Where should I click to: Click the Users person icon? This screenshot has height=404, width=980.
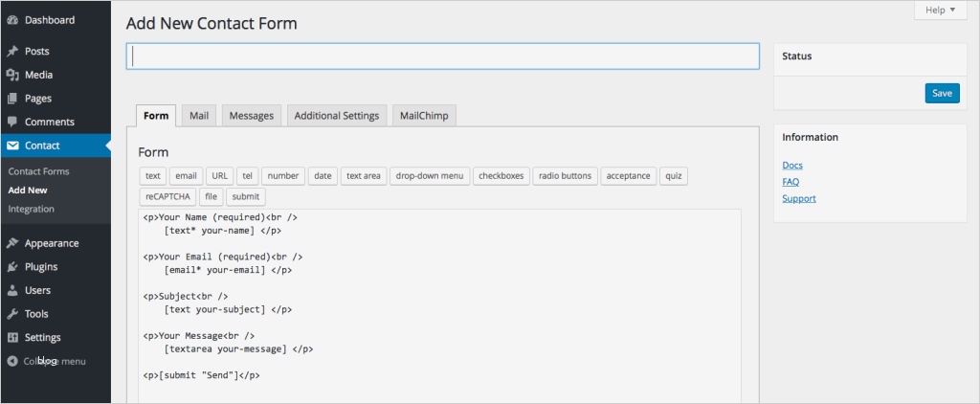[x=12, y=290]
